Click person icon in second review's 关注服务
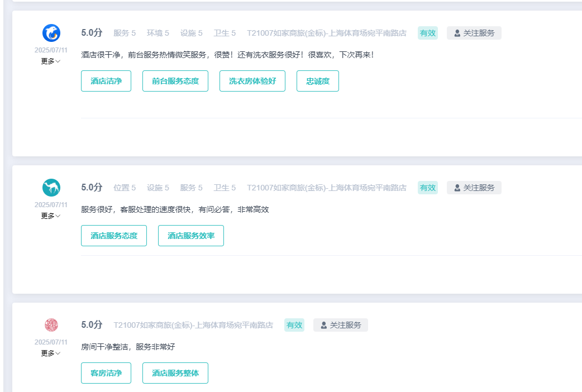This screenshot has height=392, width=582. [x=457, y=188]
